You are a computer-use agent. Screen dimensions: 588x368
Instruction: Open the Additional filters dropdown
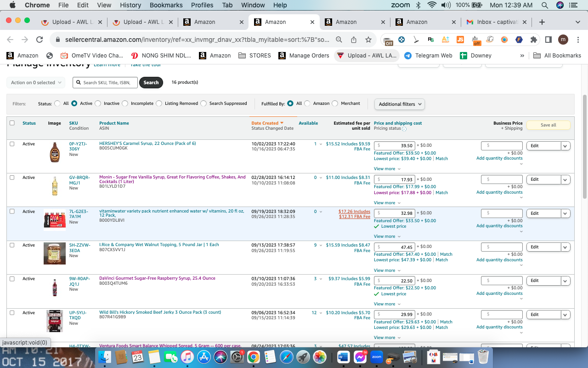[400, 104]
